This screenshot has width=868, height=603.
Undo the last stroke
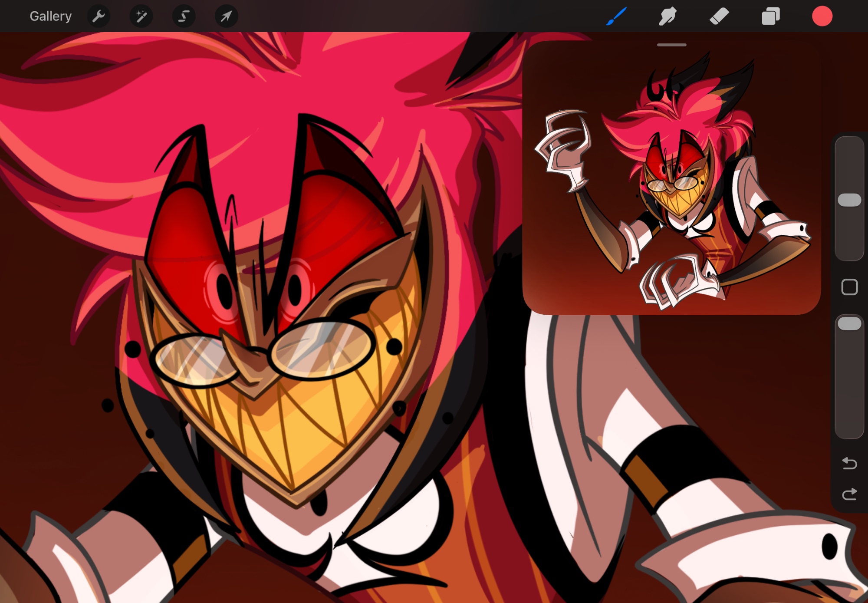click(x=849, y=463)
